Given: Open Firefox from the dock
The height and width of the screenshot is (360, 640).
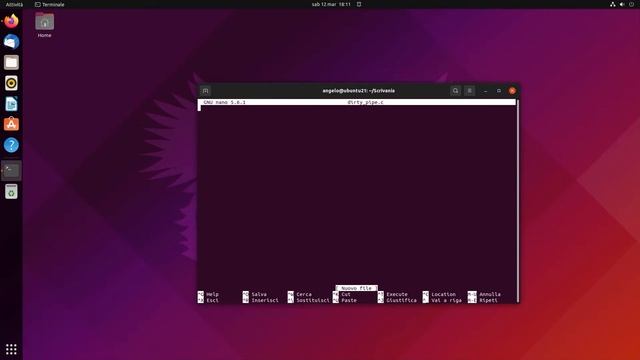Looking at the screenshot, I should [x=11, y=21].
